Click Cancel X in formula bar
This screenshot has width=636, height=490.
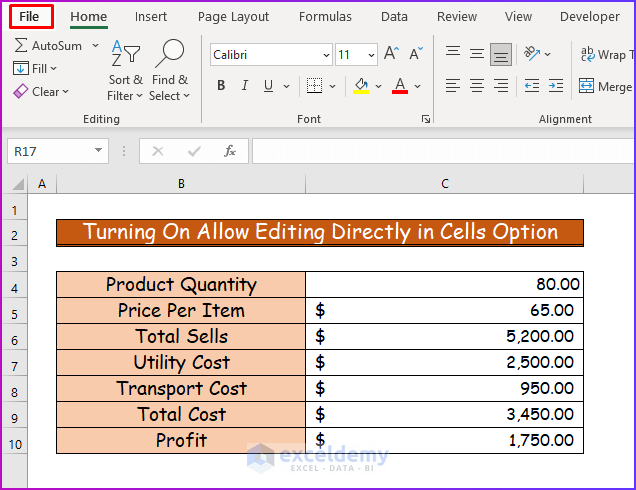157,151
